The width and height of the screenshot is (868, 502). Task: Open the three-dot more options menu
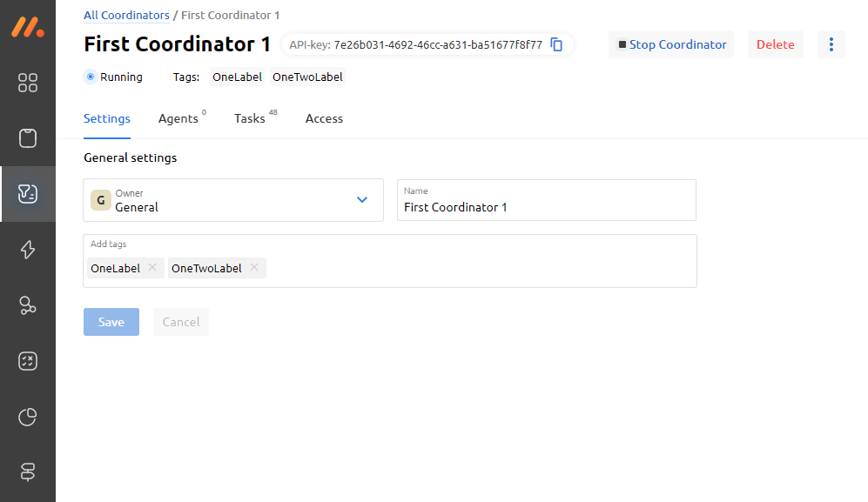[x=831, y=44]
